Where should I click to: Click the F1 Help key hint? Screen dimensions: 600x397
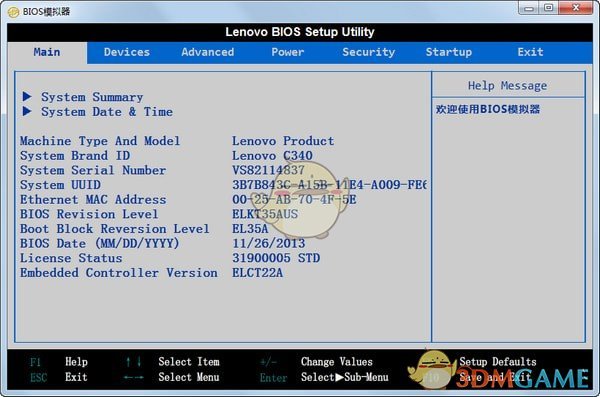59,362
